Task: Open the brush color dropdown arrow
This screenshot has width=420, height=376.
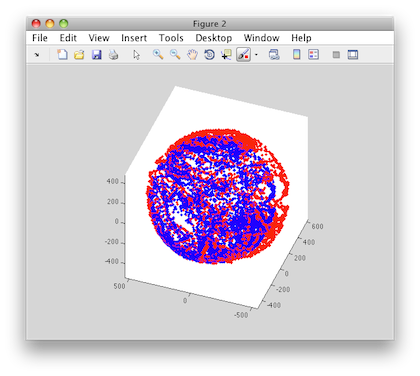Action: coord(256,55)
